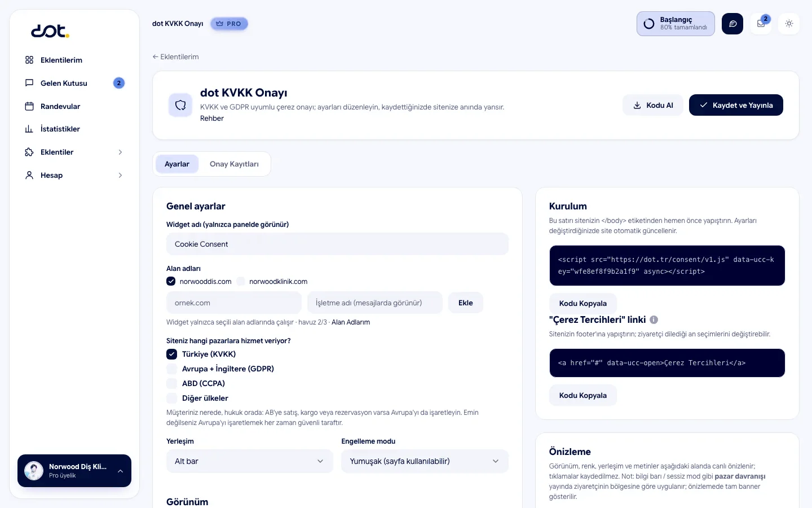Click the Eklentiler puzzle icon
The width and height of the screenshot is (812, 508).
[29, 152]
